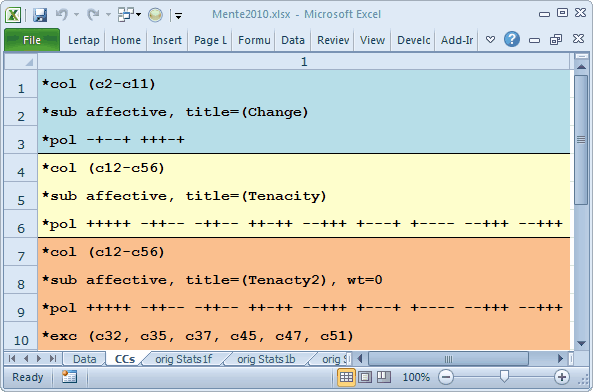Switch to the Data sheet tab
The width and height of the screenshot is (593, 392).
tap(84, 359)
